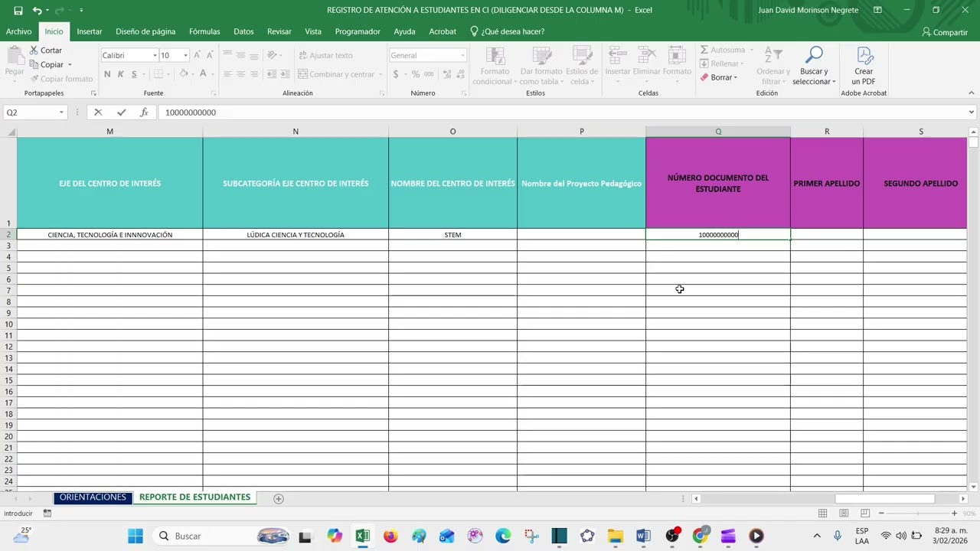
Task: Show hidden tray icons chevron
Action: pyautogui.click(x=817, y=536)
